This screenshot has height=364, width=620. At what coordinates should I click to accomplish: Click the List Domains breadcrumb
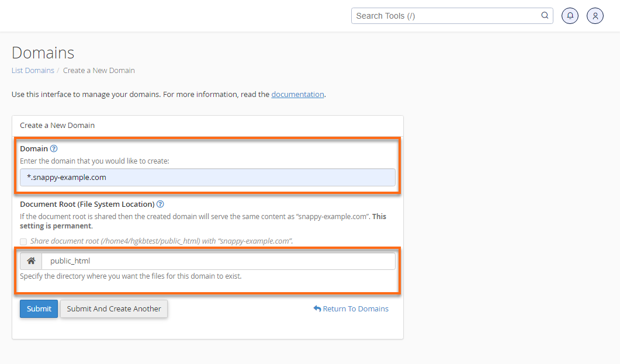click(33, 70)
